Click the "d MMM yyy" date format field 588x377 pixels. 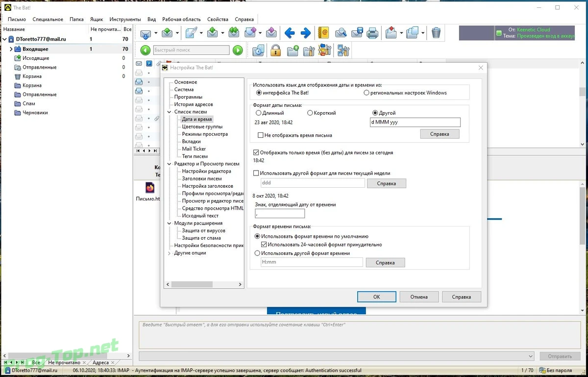415,123
